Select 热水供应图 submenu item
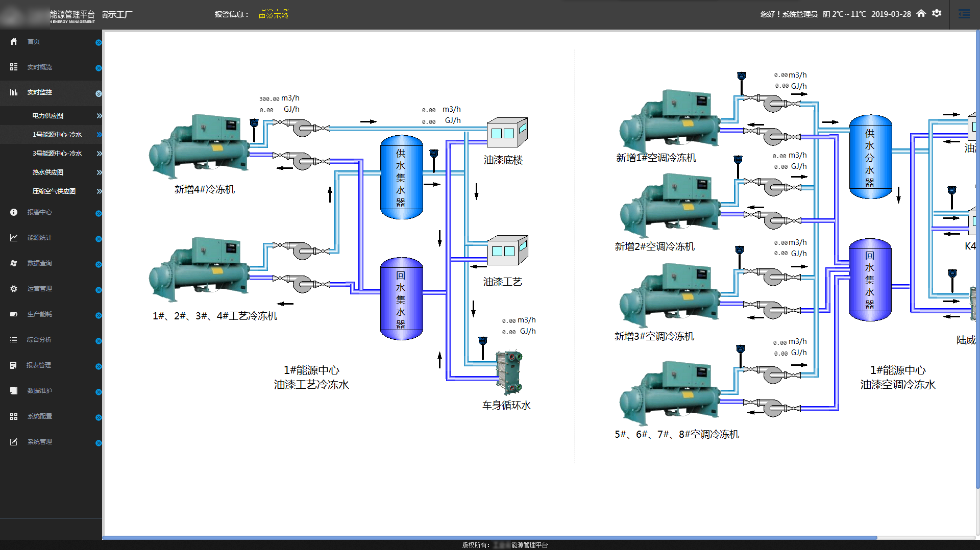The height and width of the screenshot is (550, 980). tap(51, 172)
